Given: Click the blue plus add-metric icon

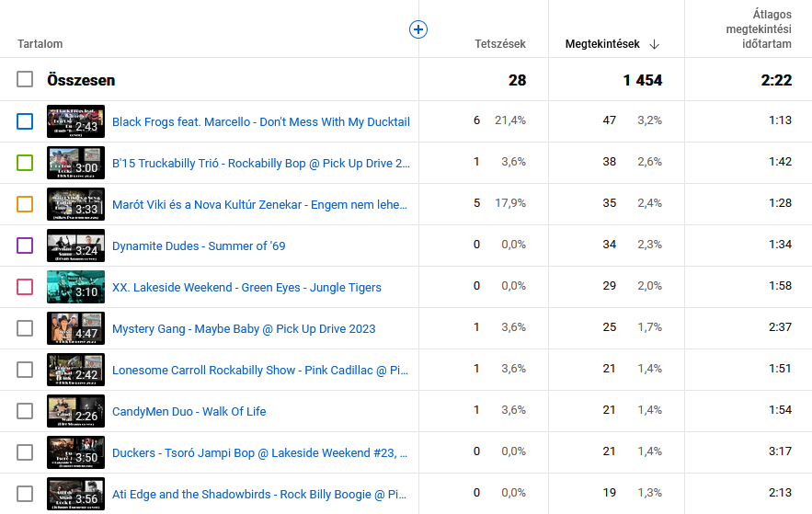Looking at the screenshot, I should tap(418, 30).
